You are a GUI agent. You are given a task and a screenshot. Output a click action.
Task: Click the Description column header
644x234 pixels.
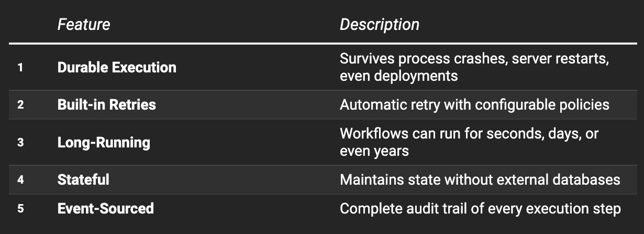[380, 25]
